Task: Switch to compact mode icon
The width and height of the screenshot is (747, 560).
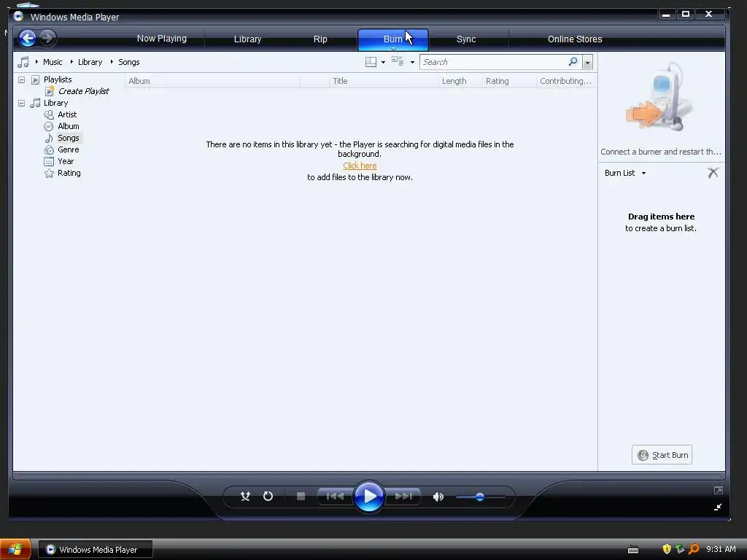Action: [718, 507]
